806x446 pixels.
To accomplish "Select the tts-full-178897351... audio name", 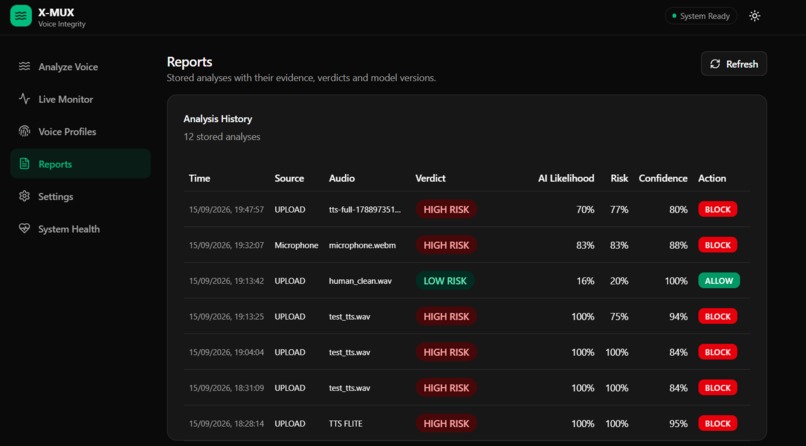I will [365, 210].
